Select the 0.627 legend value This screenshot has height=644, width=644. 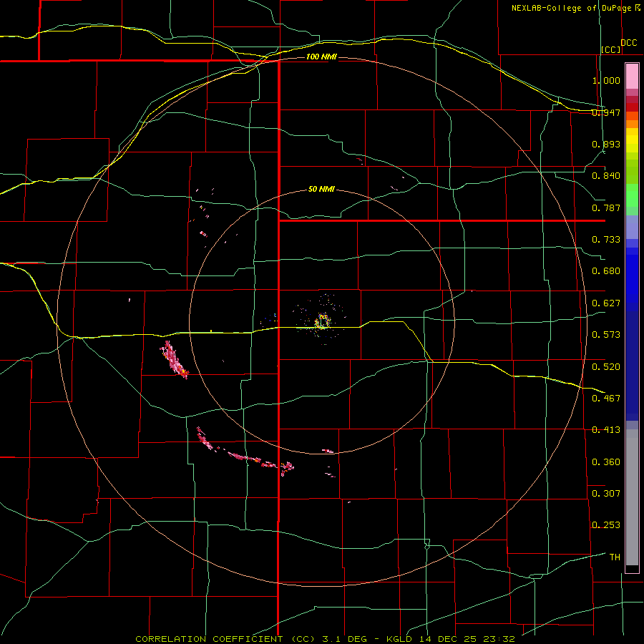point(606,303)
